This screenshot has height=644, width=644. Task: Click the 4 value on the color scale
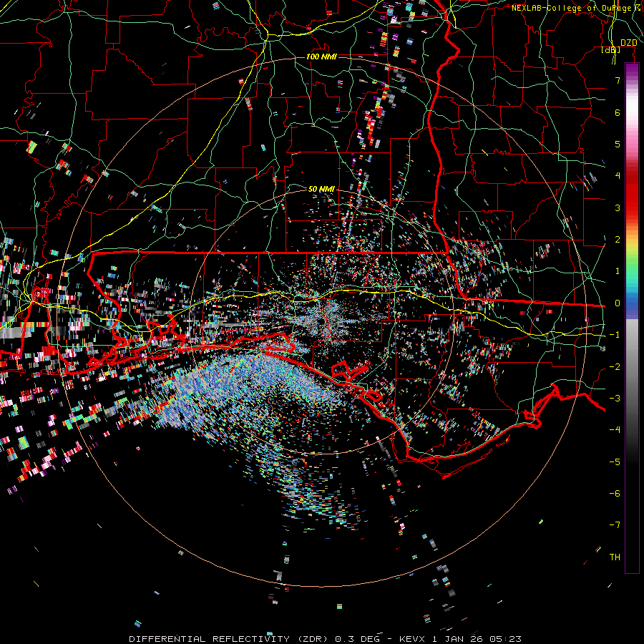[x=618, y=176]
